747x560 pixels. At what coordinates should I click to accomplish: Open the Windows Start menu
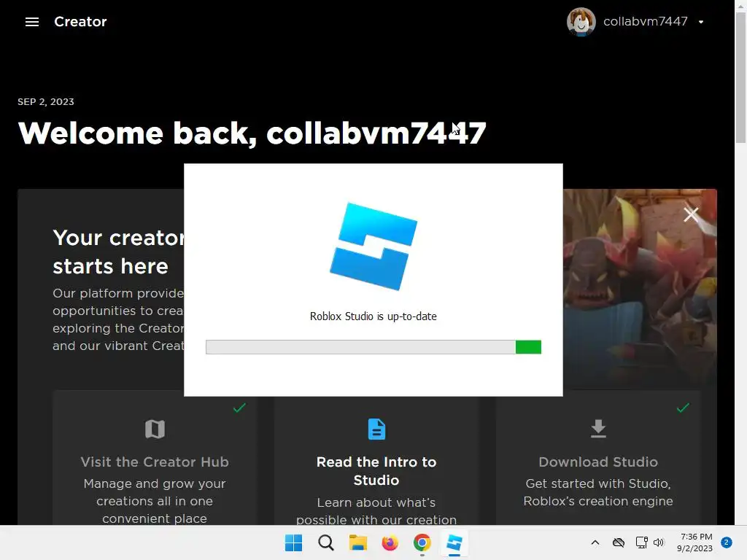[293, 542]
